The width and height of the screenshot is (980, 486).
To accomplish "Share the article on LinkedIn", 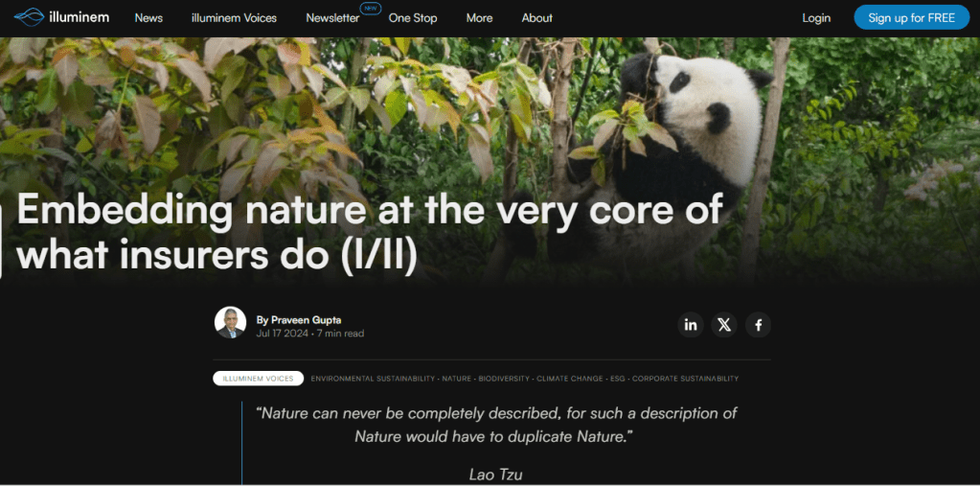I will (x=690, y=325).
